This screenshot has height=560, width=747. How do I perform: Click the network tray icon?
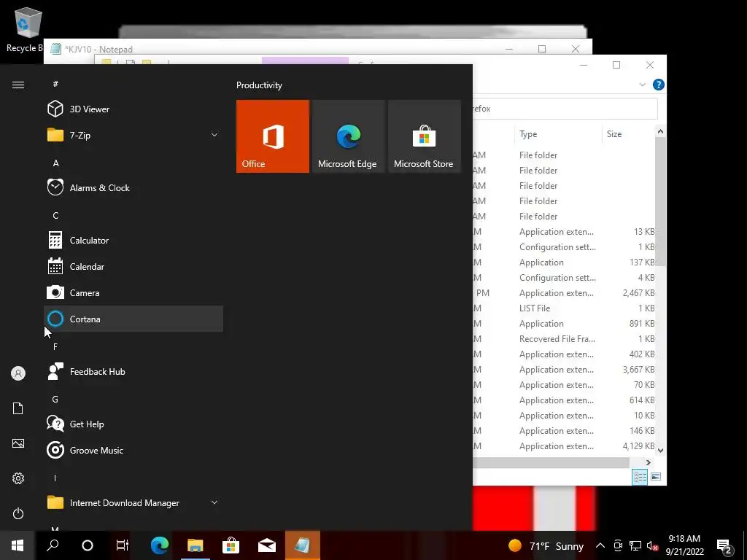pyautogui.click(x=635, y=545)
